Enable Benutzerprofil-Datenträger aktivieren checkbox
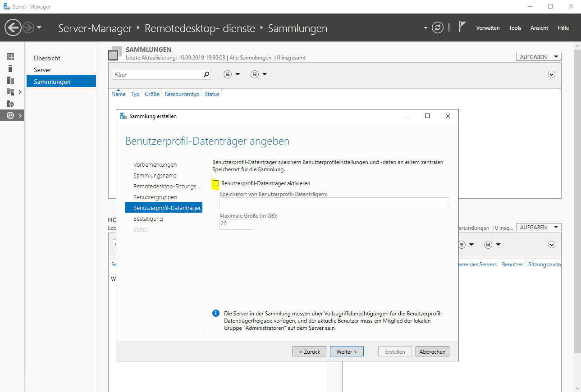This screenshot has height=392, width=581. pyautogui.click(x=216, y=183)
